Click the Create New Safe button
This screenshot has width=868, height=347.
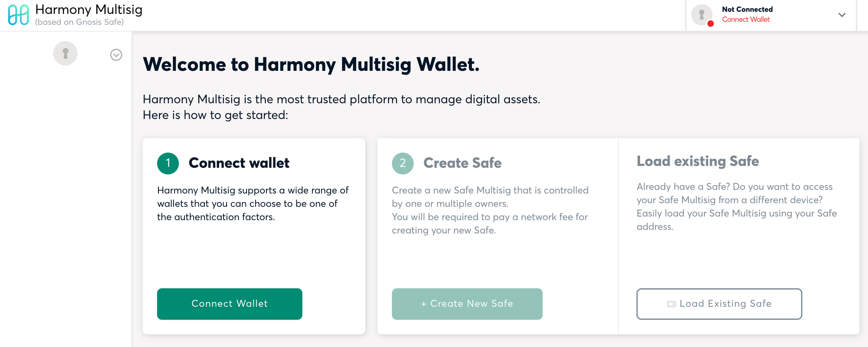(x=467, y=304)
